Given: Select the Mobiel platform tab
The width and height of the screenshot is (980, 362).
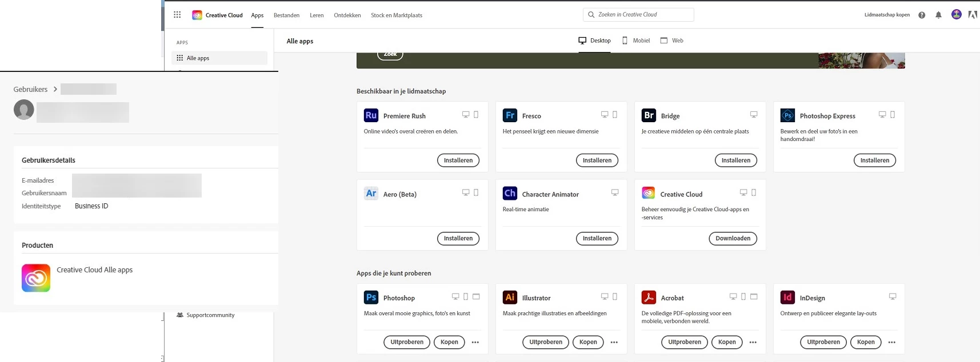Looking at the screenshot, I should (636, 41).
